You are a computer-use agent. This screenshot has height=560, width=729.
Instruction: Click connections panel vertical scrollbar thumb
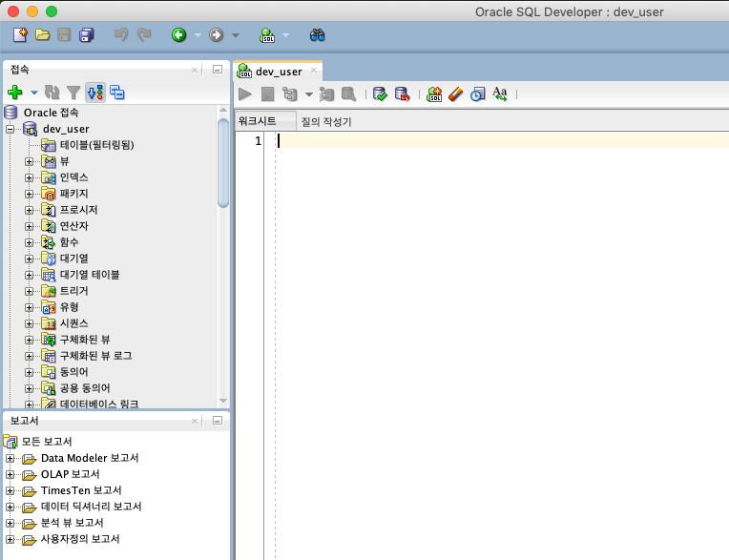[x=223, y=162]
